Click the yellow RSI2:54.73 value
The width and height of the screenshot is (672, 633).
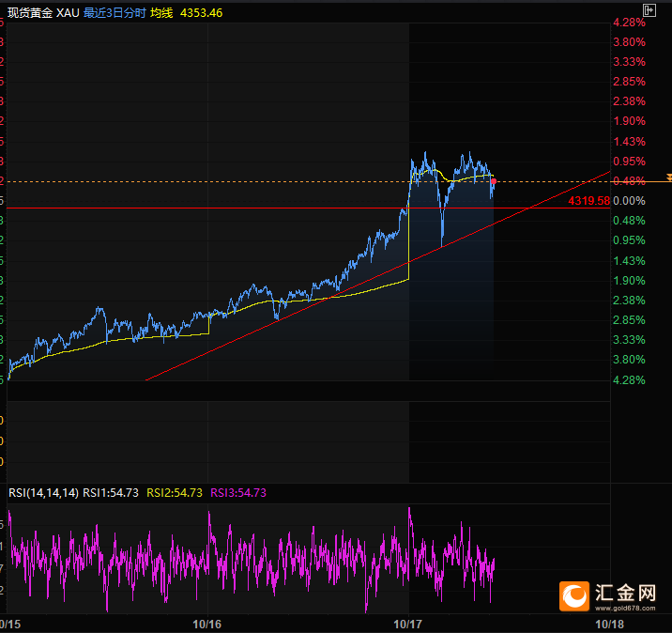pyautogui.click(x=175, y=493)
